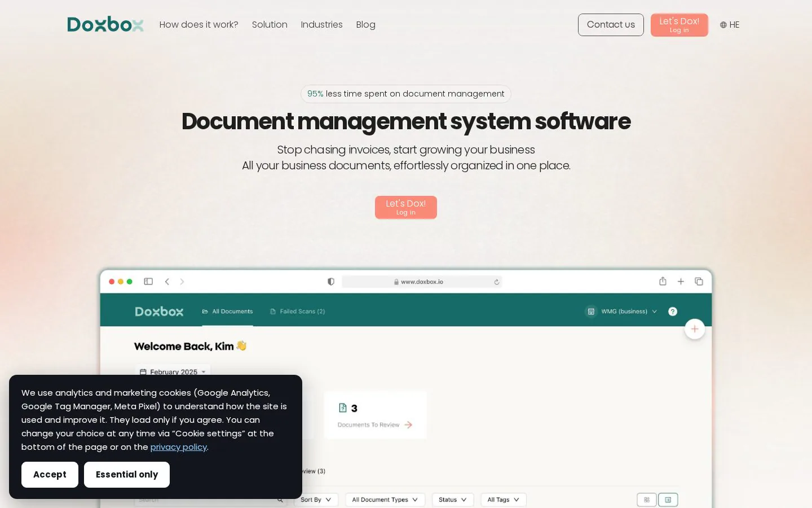Switch to the Failed Scans (2) tab
The width and height of the screenshot is (812, 508).
297,312
